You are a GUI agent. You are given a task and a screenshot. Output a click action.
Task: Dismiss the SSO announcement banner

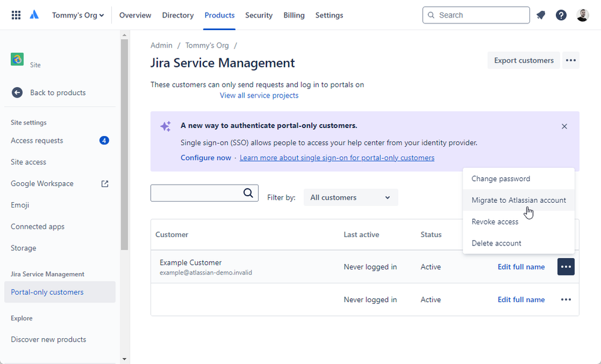click(x=564, y=126)
